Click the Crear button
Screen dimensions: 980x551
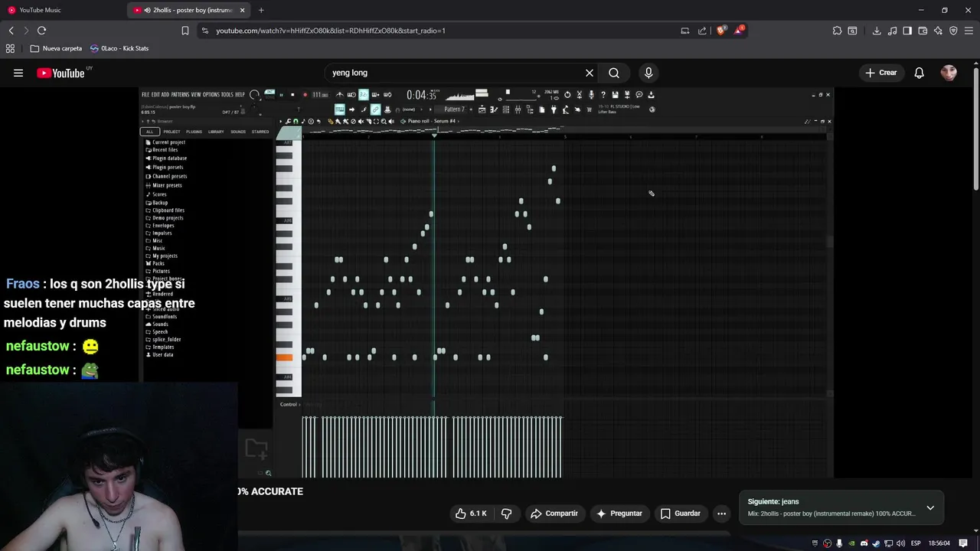(881, 73)
